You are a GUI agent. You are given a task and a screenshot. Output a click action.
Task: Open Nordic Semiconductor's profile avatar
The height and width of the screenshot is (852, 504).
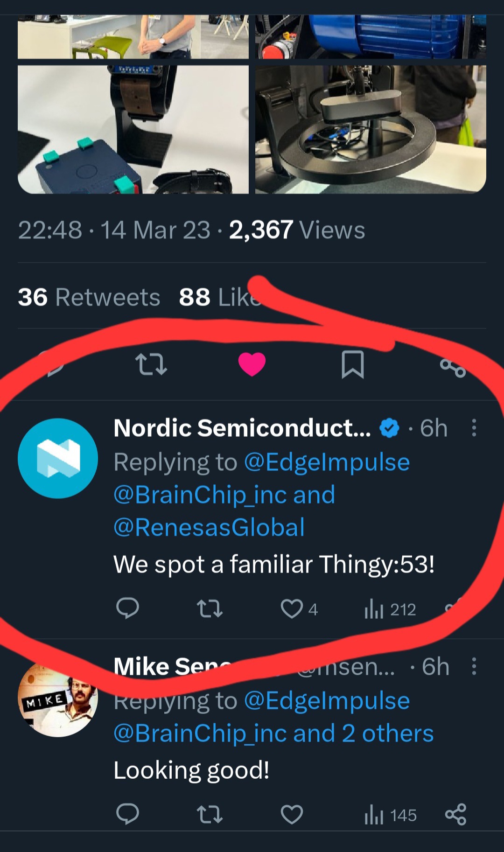click(58, 458)
